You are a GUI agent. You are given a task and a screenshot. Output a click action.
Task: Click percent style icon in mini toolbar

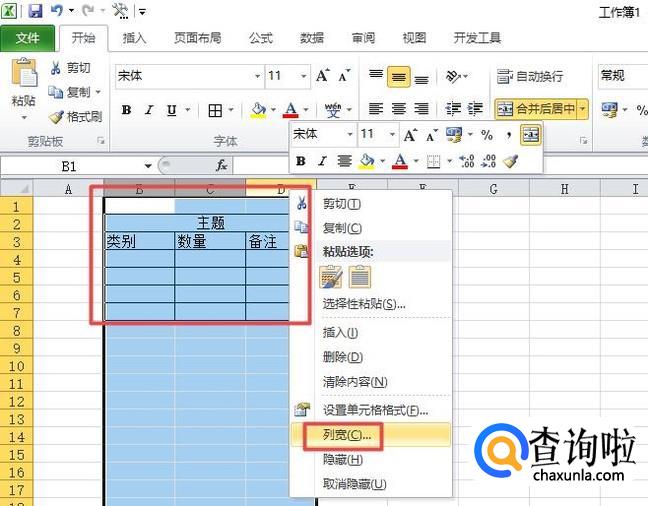coord(486,134)
